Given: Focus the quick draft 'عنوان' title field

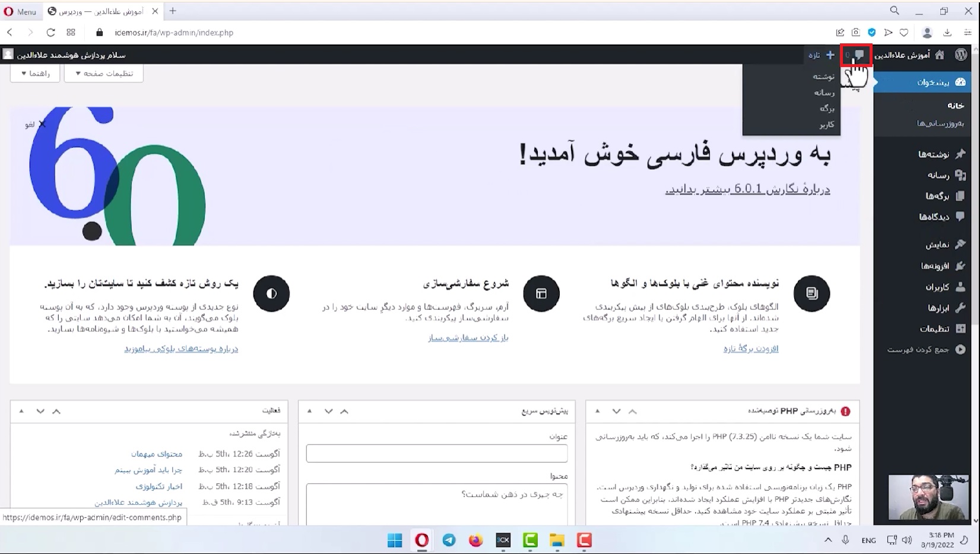Looking at the screenshot, I should [x=437, y=454].
